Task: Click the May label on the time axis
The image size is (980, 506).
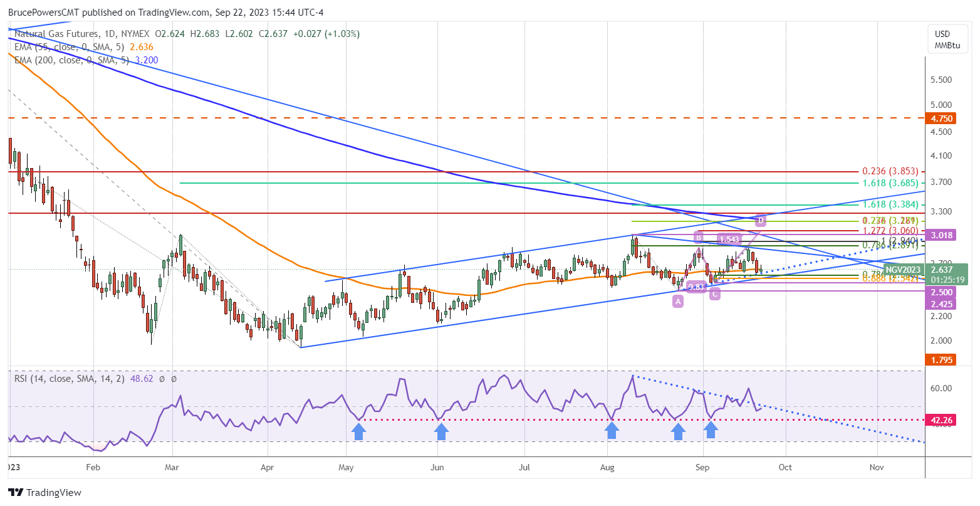Action: click(x=347, y=467)
